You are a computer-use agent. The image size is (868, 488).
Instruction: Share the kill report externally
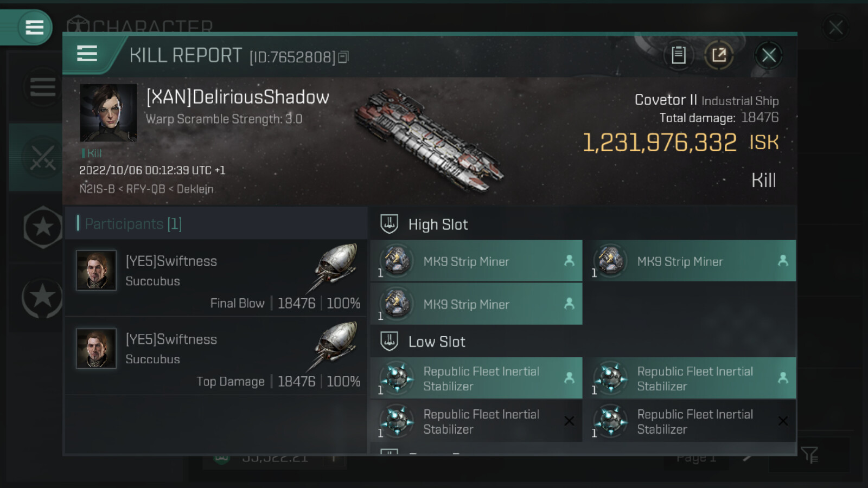[719, 55]
